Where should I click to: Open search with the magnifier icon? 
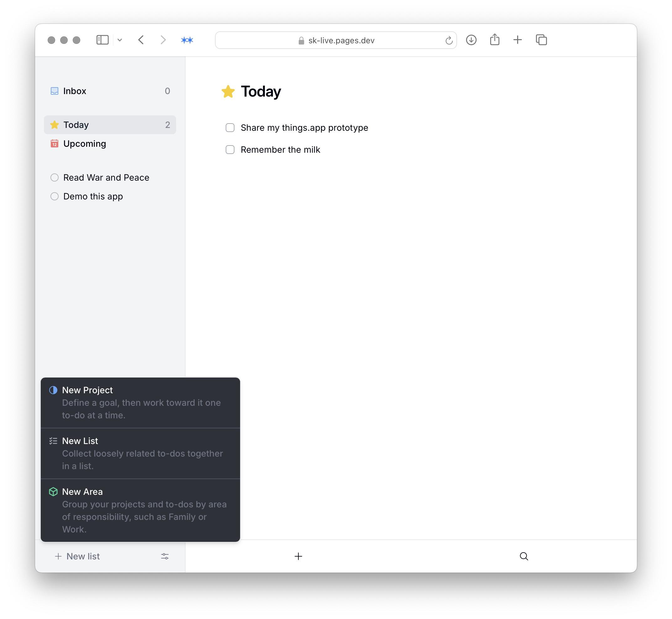click(524, 556)
